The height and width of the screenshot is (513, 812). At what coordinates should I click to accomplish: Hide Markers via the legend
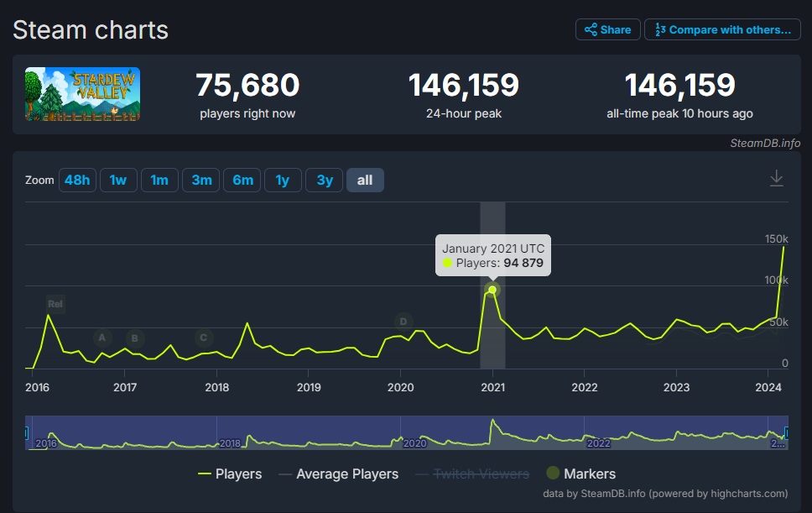pos(580,474)
